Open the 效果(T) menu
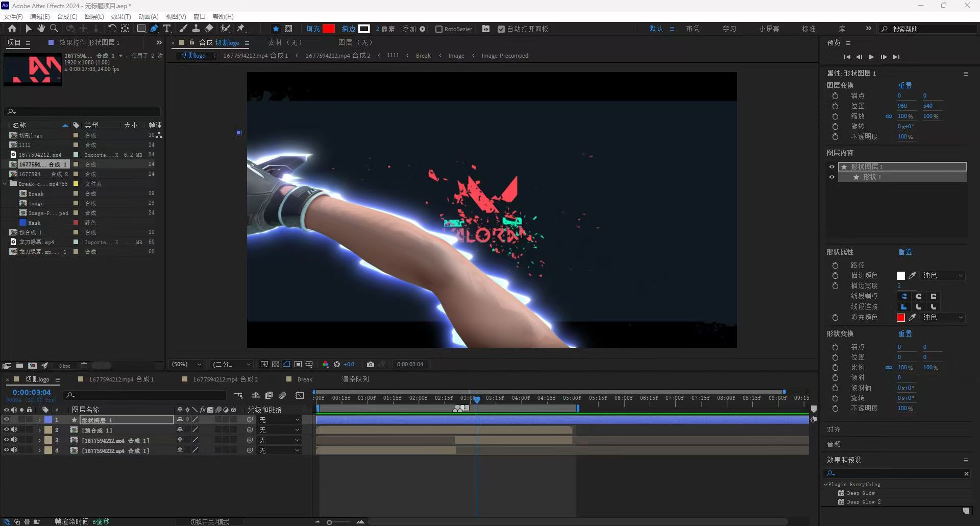Screen dimensions: 980x526 (x=121, y=16)
